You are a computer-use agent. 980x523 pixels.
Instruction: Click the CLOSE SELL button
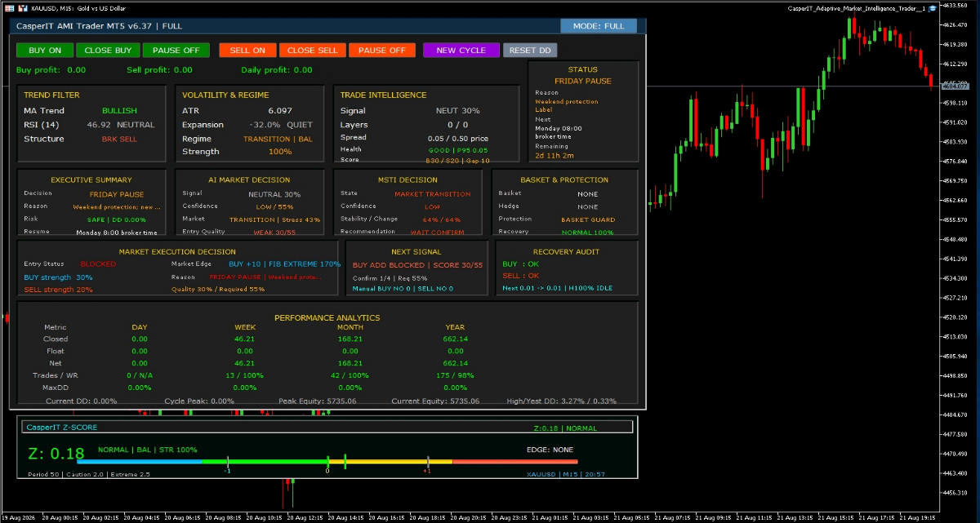tap(313, 51)
